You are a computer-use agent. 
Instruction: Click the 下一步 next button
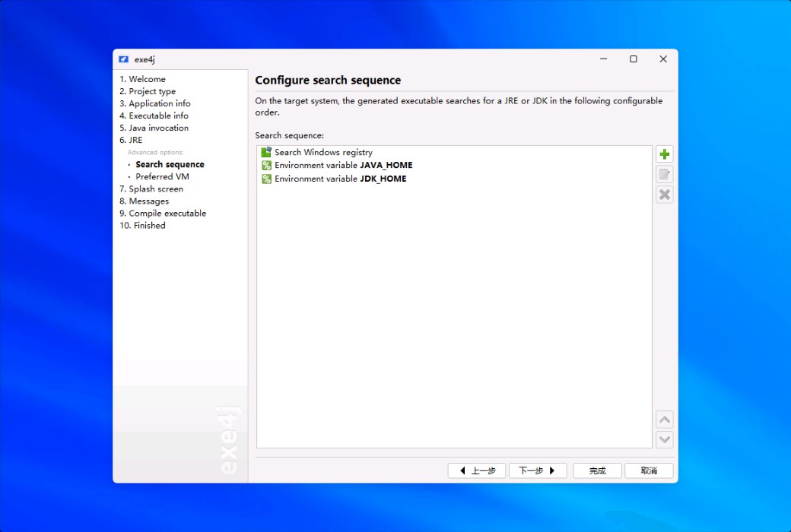tap(538, 470)
